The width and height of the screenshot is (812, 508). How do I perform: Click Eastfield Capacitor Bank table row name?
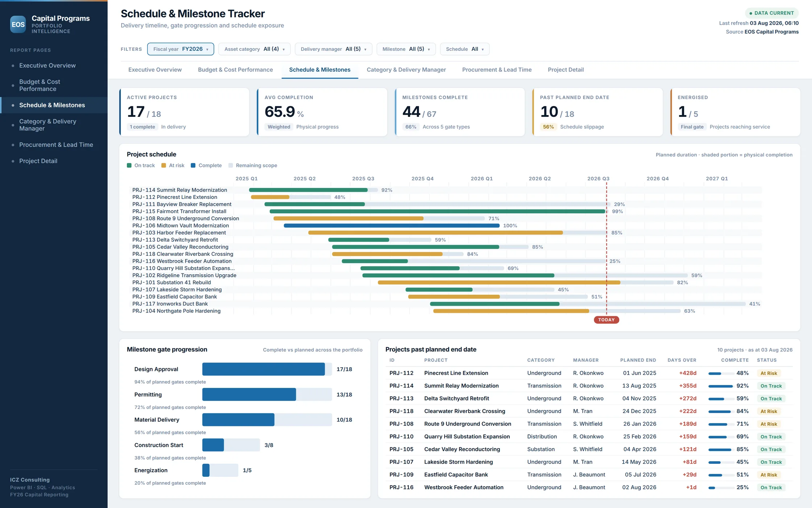(x=456, y=475)
